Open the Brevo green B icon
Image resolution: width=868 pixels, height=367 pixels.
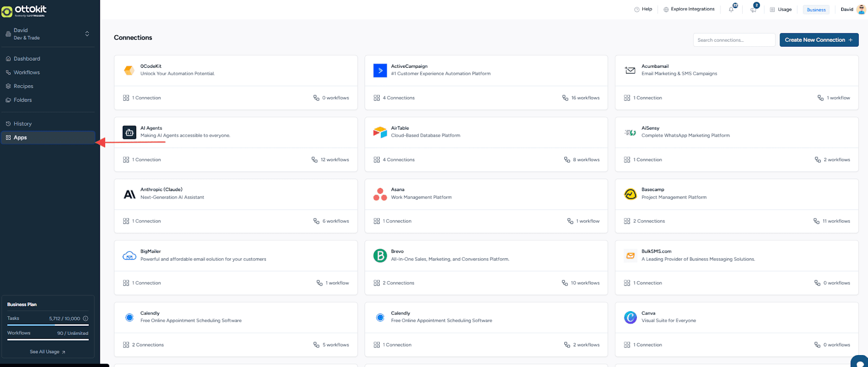point(380,255)
